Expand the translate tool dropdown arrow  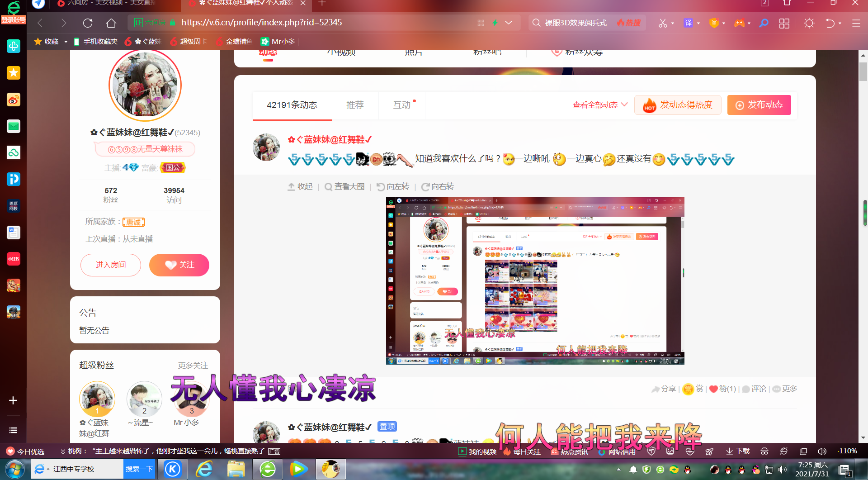point(698,23)
